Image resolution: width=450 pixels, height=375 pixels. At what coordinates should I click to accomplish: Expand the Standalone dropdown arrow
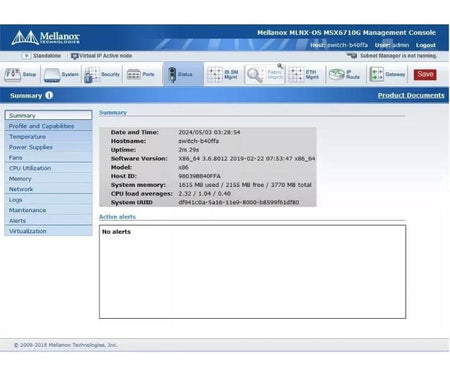tap(26, 56)
